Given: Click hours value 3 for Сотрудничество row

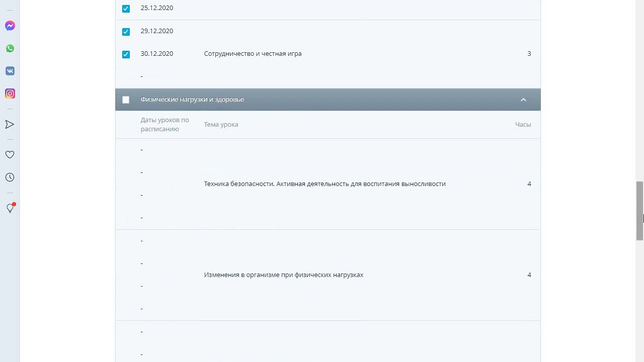Looking at the screenshot, I should tap(529, 54).
